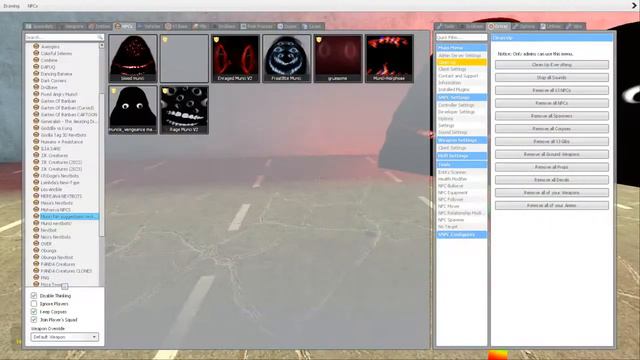Image resolution: width=640 pixels, height=360 pixels.
Task: Click the icon beside Dark Corners category
Action: point(36,80)
